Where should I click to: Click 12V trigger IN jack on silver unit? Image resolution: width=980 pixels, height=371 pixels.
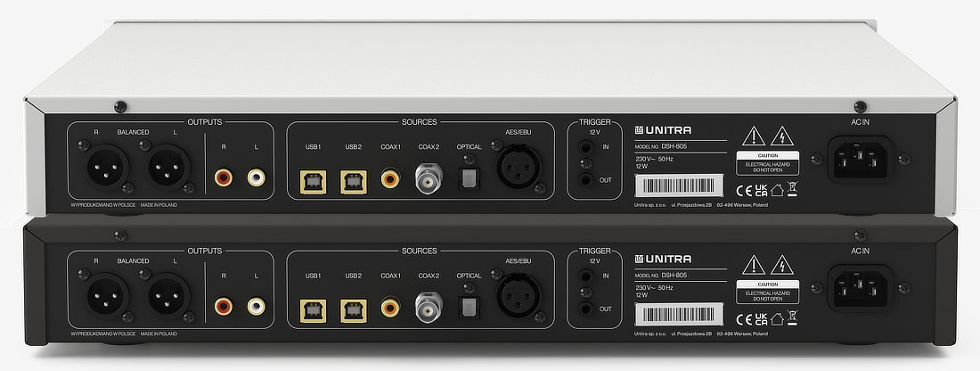coord(586,148)
